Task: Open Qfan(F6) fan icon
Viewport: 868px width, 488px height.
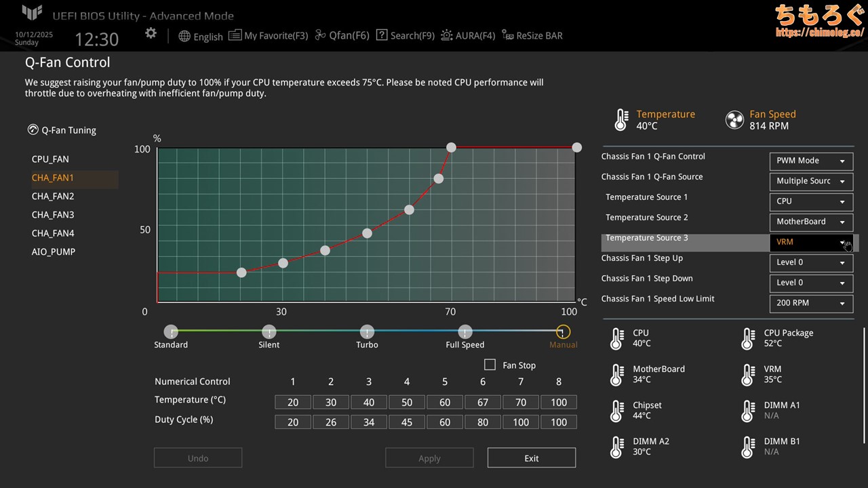Action: [x=321, y=35]
